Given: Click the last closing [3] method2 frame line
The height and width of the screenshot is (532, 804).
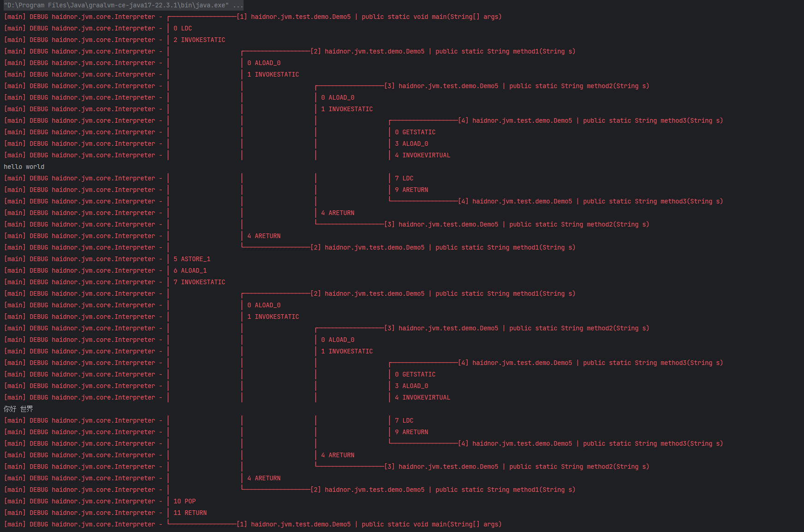Looking at the screenshot, I should 517,466.
